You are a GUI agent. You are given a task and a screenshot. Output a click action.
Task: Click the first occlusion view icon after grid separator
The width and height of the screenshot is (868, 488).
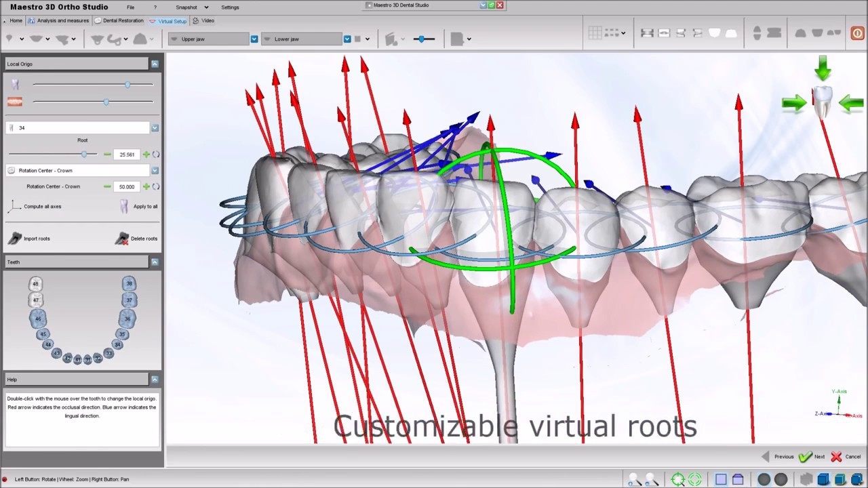(x=647, y=33)
